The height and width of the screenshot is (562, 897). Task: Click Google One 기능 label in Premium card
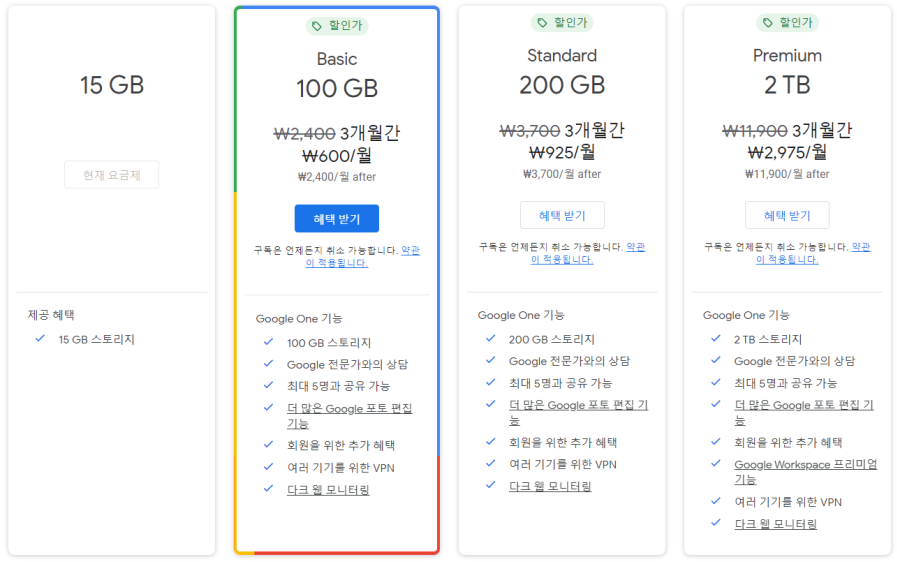coord(746,315)
